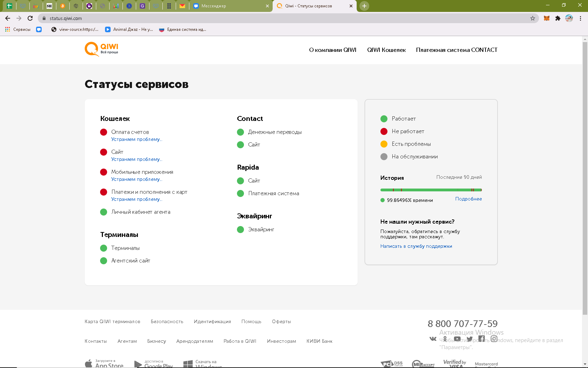The height and width of the screenshot is (368, 588).
Task: Open the Animal Джаз bookmark
Action: pos(129,29)
